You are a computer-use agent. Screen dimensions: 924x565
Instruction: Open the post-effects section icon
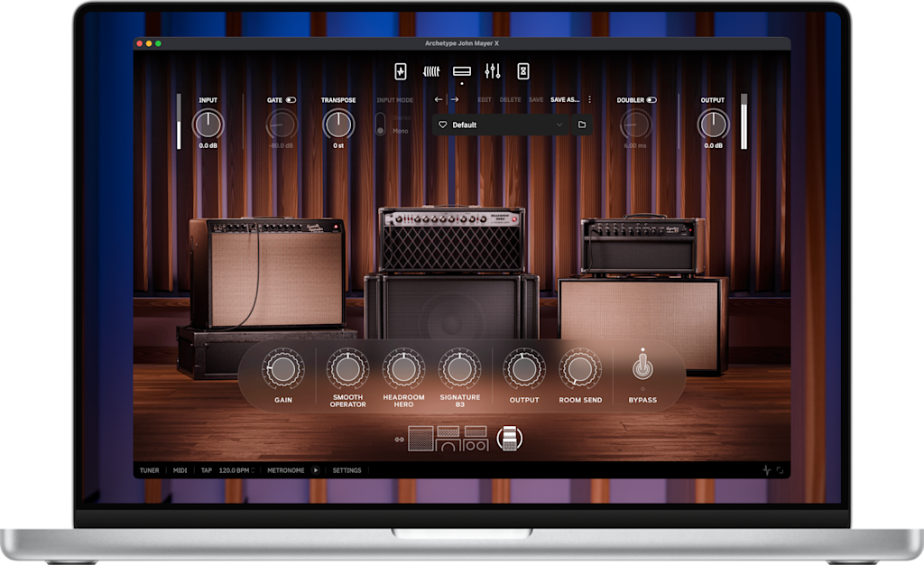pyautogui.click(x=522, y=71)
